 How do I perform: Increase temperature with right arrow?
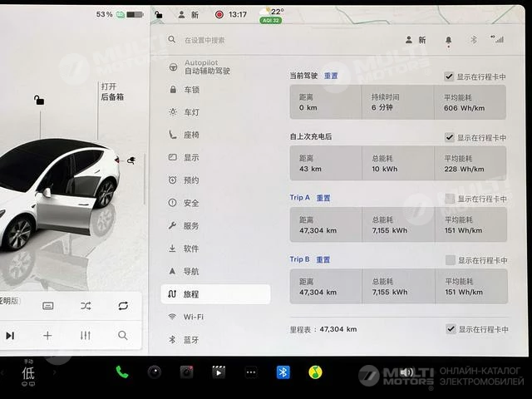point(54,372)
